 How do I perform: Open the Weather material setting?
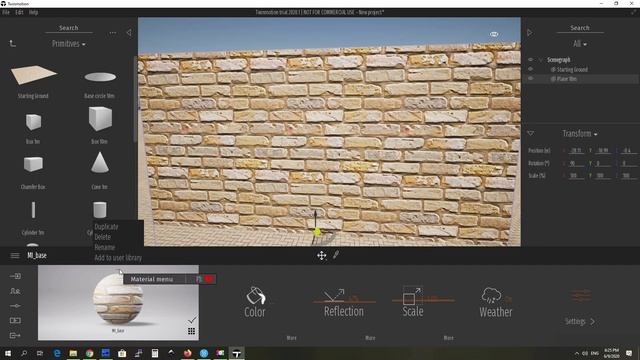495,303
